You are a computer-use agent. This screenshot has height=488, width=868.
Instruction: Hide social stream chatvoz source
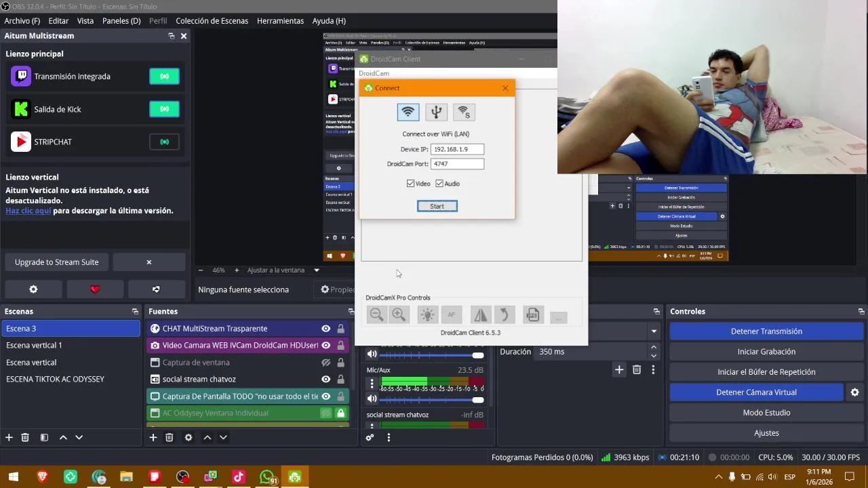(326, 380)
